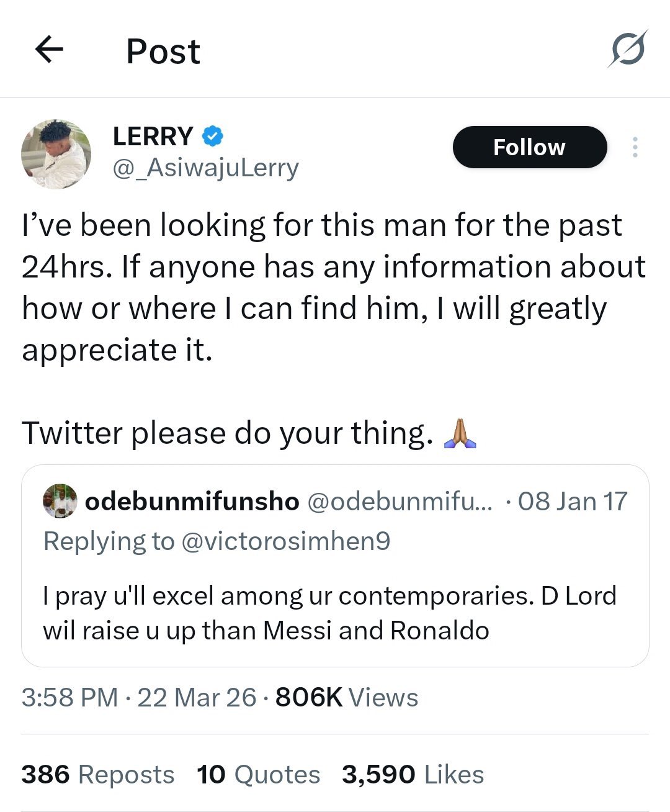The width and height of the screenshot is (670, 812).
Task: View the 806K Views analytics
Action: (x=346, y=697)
